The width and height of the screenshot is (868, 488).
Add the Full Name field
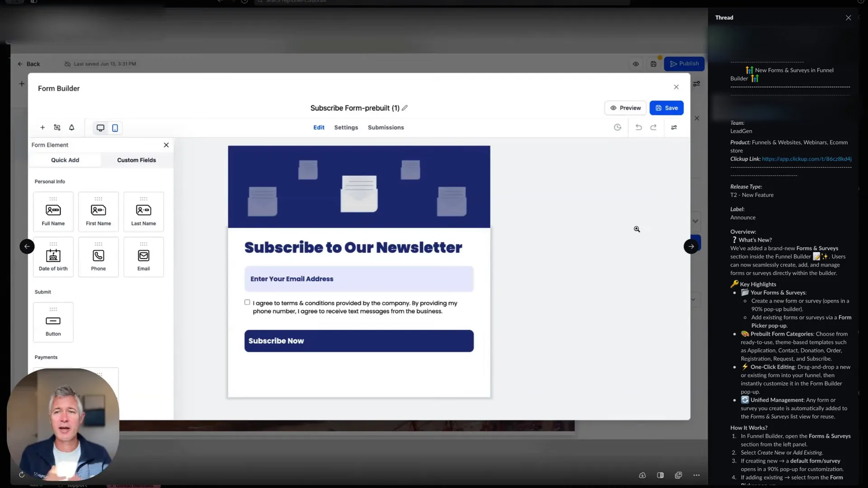pos(53,211)
